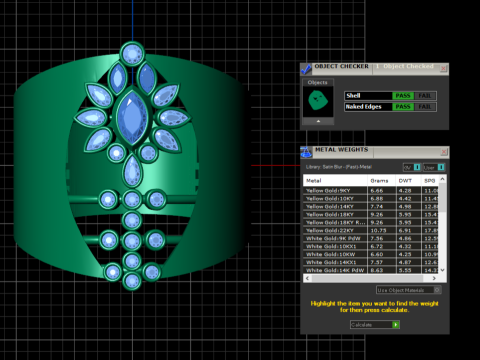
Task: Select the Yellow Gold:22KY row
Action: pos(371,231)
